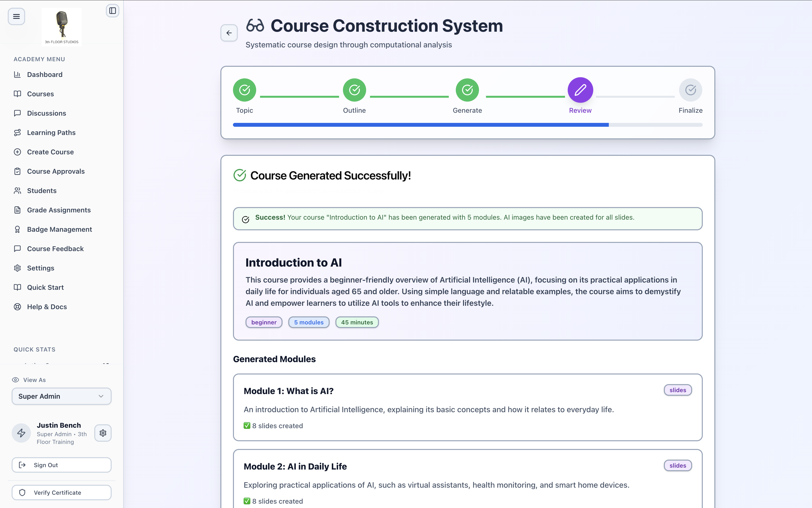This screenshot has height=508, width=812.
Task: Click the Outline step checkmark circle
Action: tap(354, 90)
